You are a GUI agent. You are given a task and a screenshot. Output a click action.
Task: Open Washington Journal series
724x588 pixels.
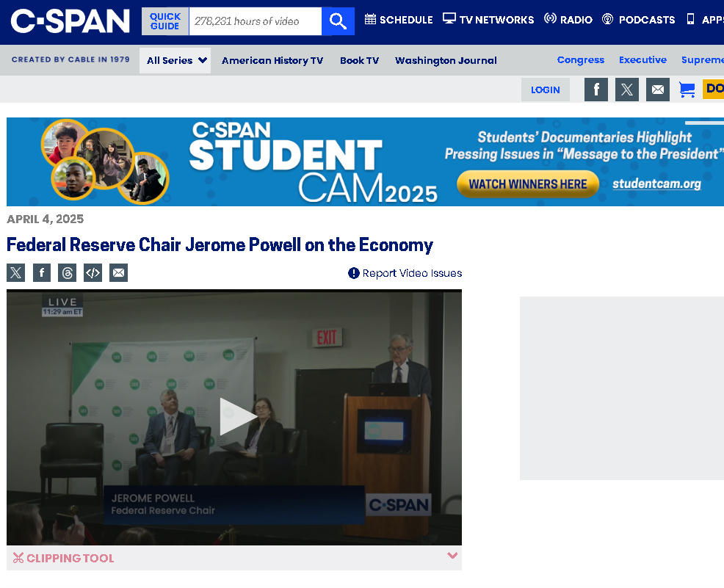pos(446,60)
